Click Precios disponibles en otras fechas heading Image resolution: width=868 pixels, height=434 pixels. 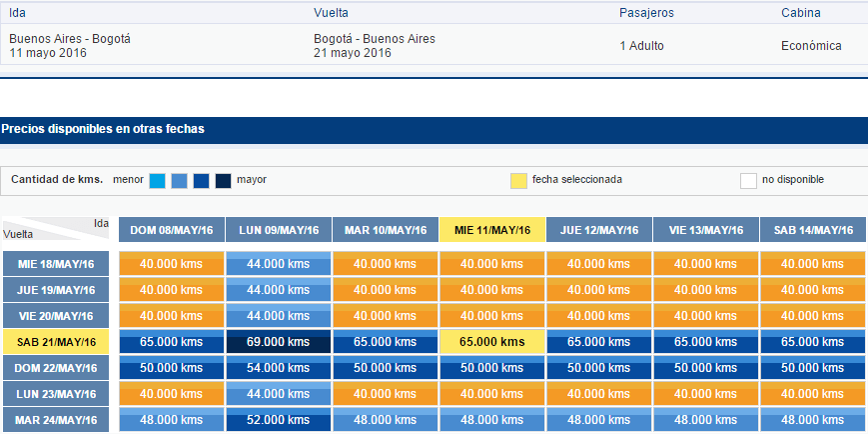click(103, 129)
